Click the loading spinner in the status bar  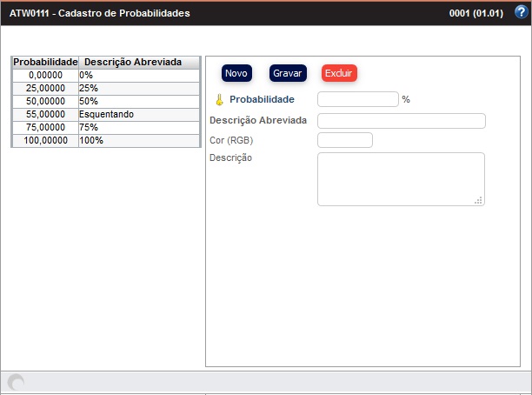(x=16, y=383)
